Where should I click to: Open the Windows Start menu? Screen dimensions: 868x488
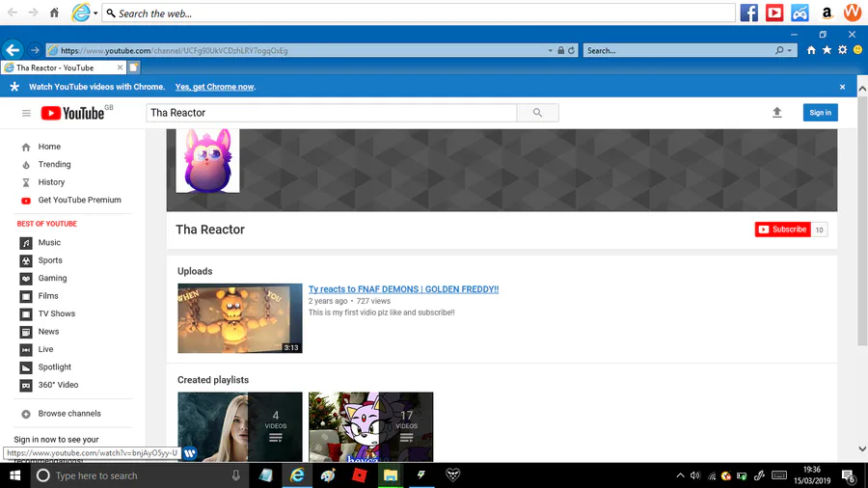(x=14, y=475)
